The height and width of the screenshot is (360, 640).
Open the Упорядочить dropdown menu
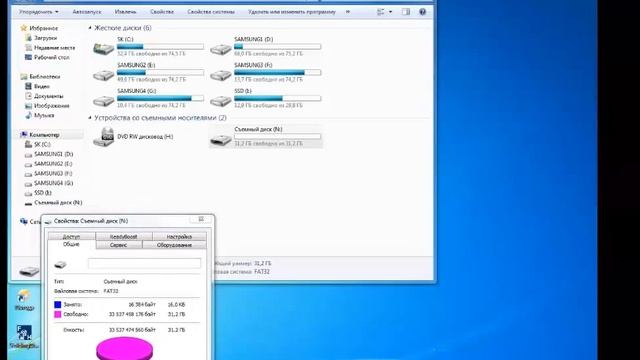pos(38,12)
